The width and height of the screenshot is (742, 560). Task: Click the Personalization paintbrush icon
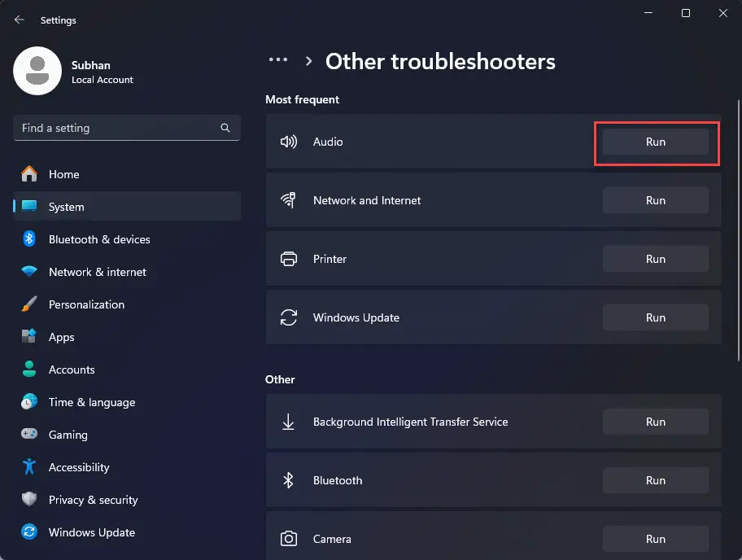29,304
